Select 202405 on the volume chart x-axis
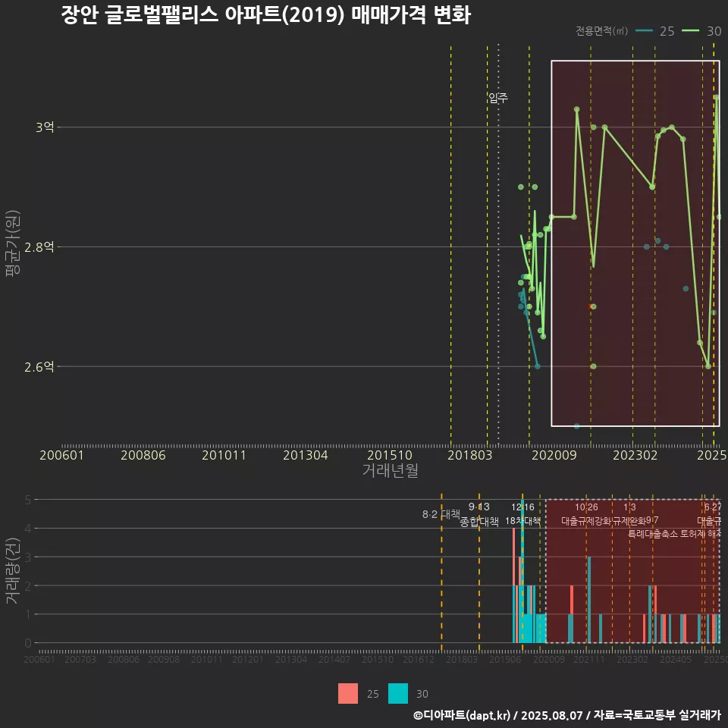Image resolution: width=728 pixels, height=728 pixels. tap(676, 659)
